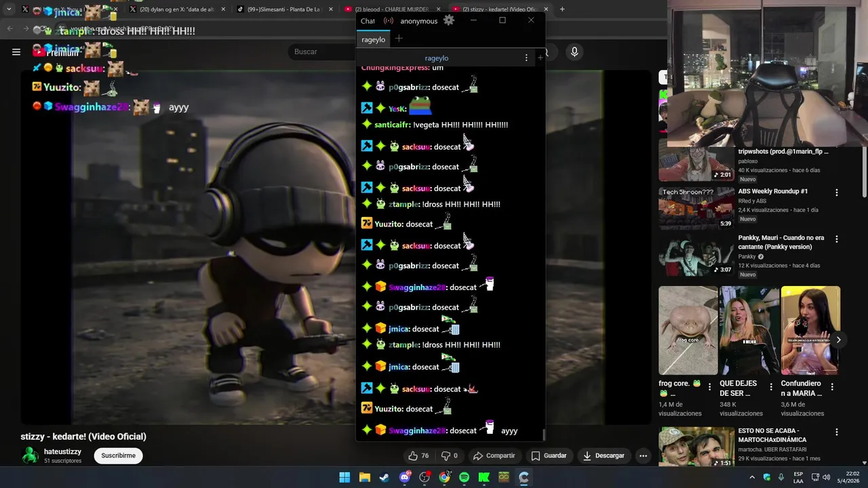Open the Chatterino settings gear
The height and width of the screenshot is (488, 868).
(449, 20)
